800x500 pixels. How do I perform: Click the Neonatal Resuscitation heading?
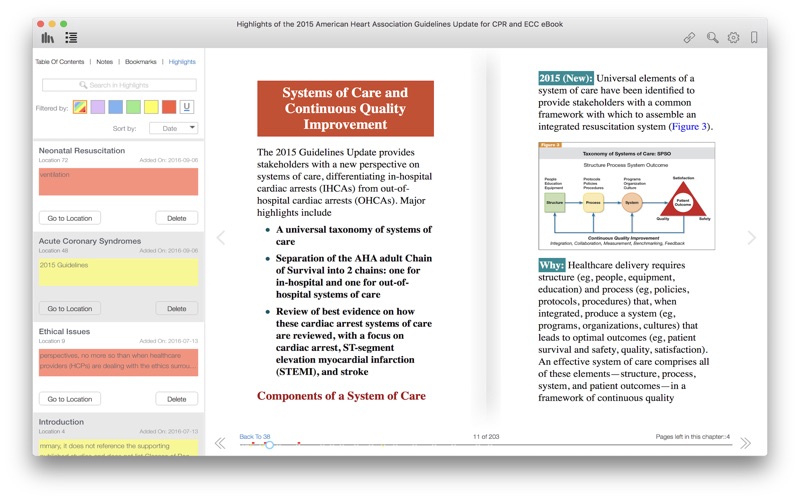82,151
